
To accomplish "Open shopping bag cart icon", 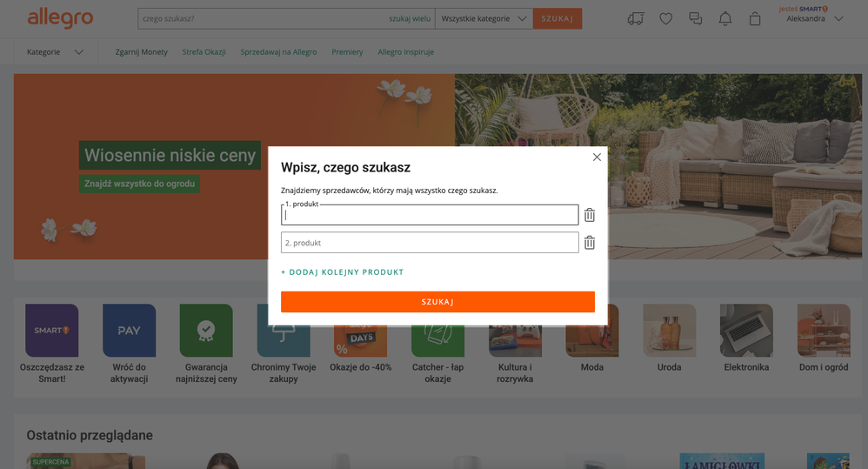I will click(x=755, y=19).
